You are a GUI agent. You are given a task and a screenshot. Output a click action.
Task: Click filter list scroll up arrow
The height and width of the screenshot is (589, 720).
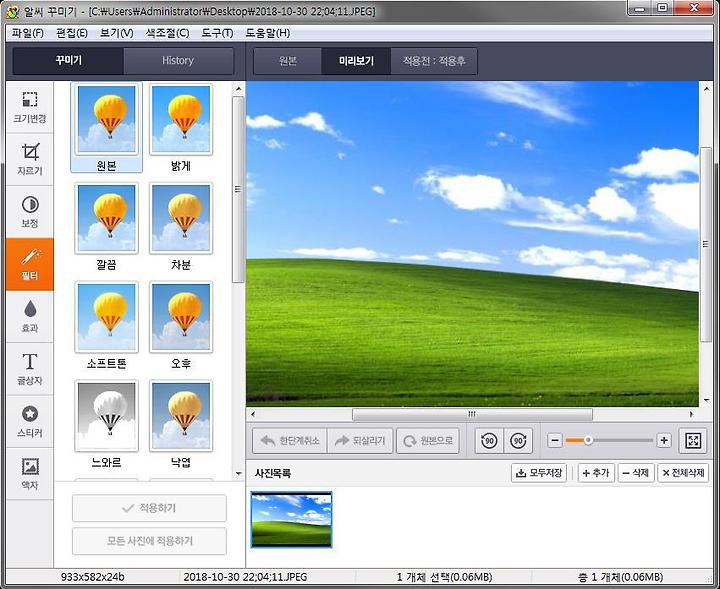[x=238, y=89]
